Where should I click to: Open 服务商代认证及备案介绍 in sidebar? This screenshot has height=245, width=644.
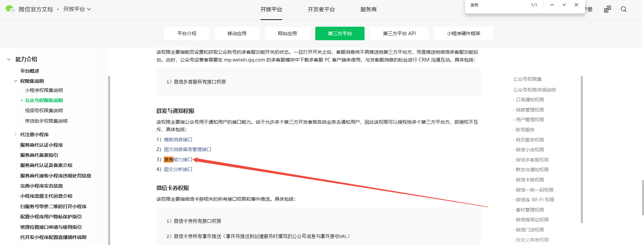coord(46,165)
